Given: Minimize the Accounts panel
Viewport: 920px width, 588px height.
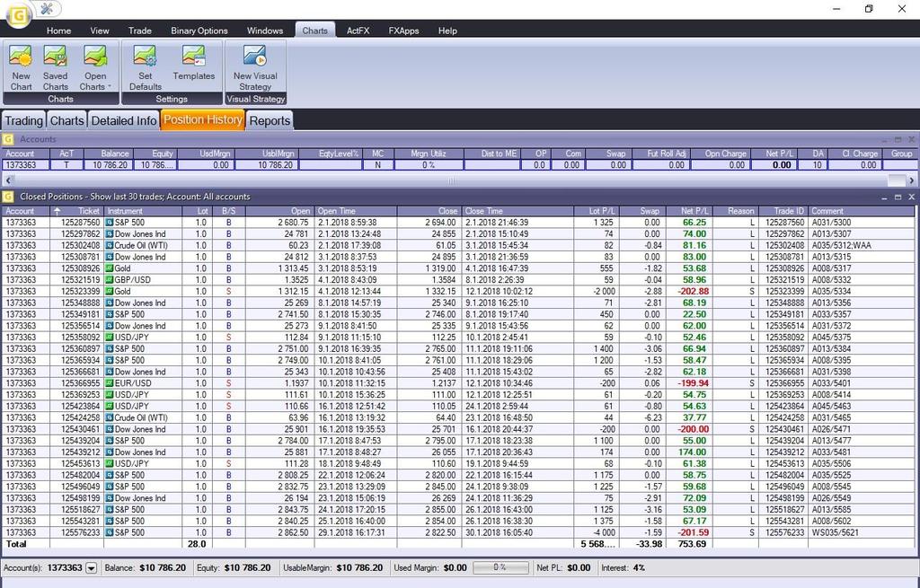Looking at the screenshot, I should (x=884, y=139).
